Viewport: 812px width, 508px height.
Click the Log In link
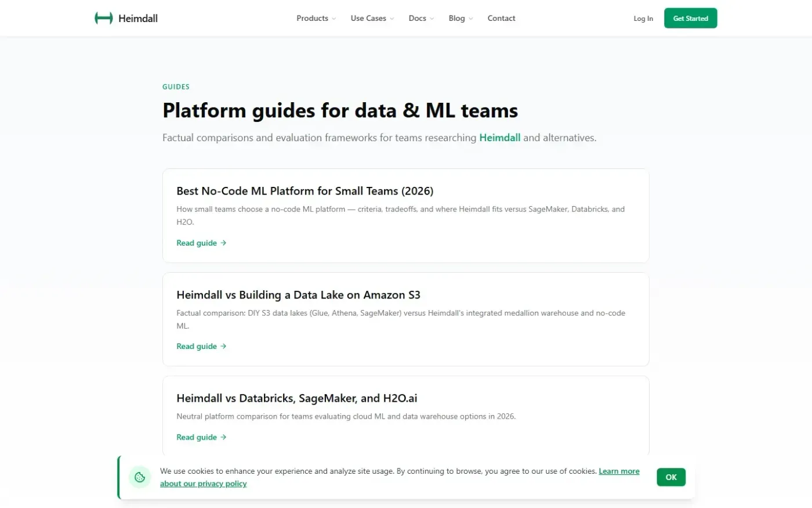[643, 19]
